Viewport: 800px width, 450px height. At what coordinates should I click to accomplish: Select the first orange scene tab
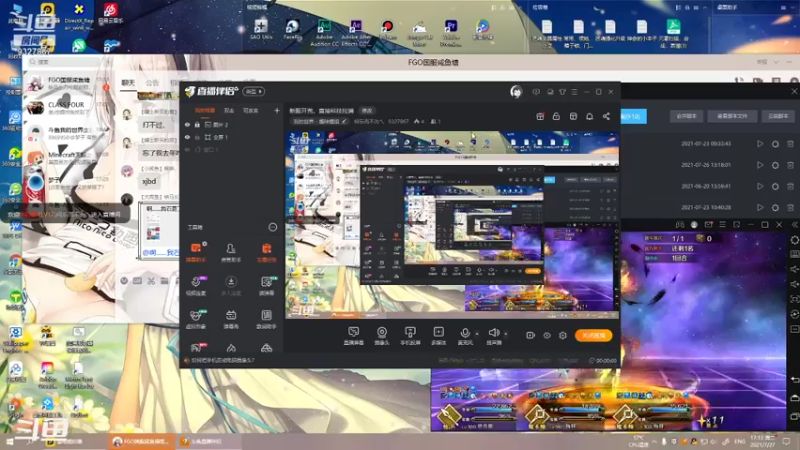coord(205,110)
